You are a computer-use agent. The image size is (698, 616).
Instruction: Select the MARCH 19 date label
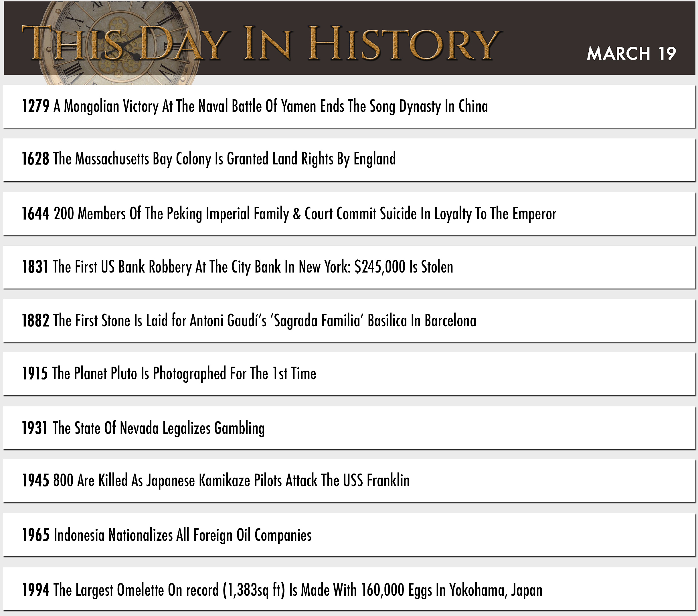point(631,53)
